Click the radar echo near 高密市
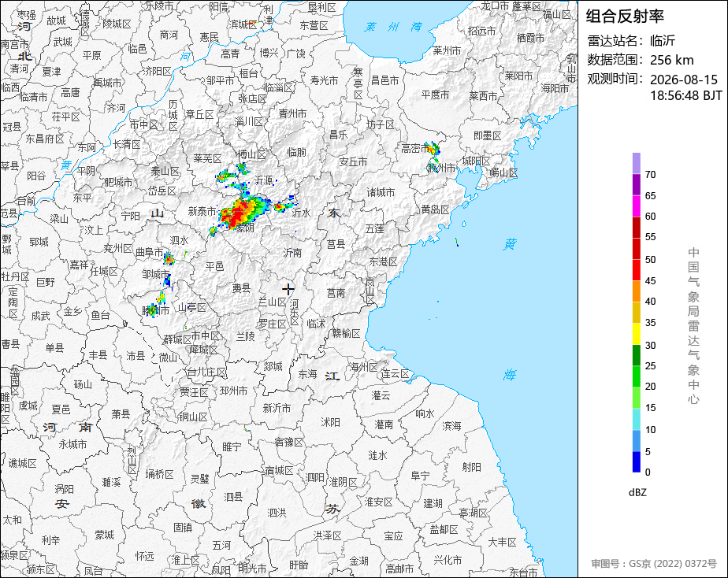 coord(433,150)
